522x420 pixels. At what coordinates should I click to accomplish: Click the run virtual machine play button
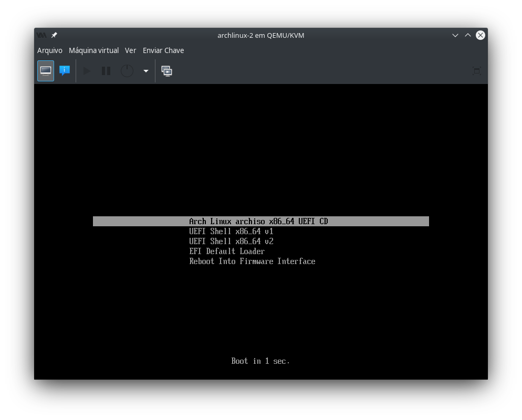(87, 71)
